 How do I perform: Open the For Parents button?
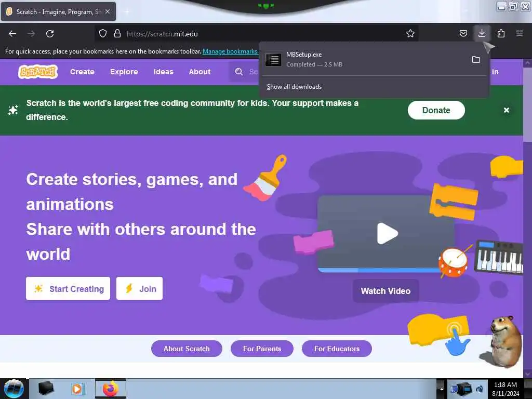point(262,349)
